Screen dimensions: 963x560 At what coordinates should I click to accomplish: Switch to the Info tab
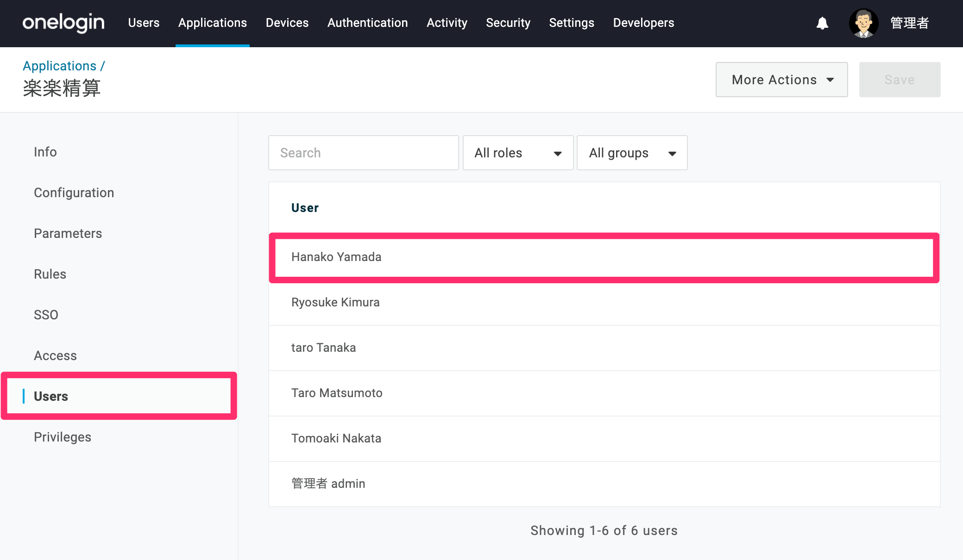[x=45, y=152]
